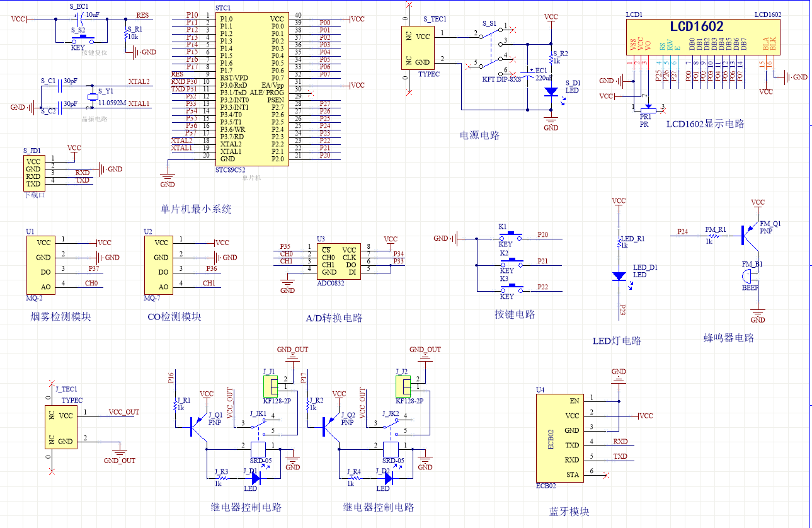Image resolution: width=812 pixels, height=528 pixels.
Task: Click the '蓝牙模块' section label
Action: [x=569, y=512]
